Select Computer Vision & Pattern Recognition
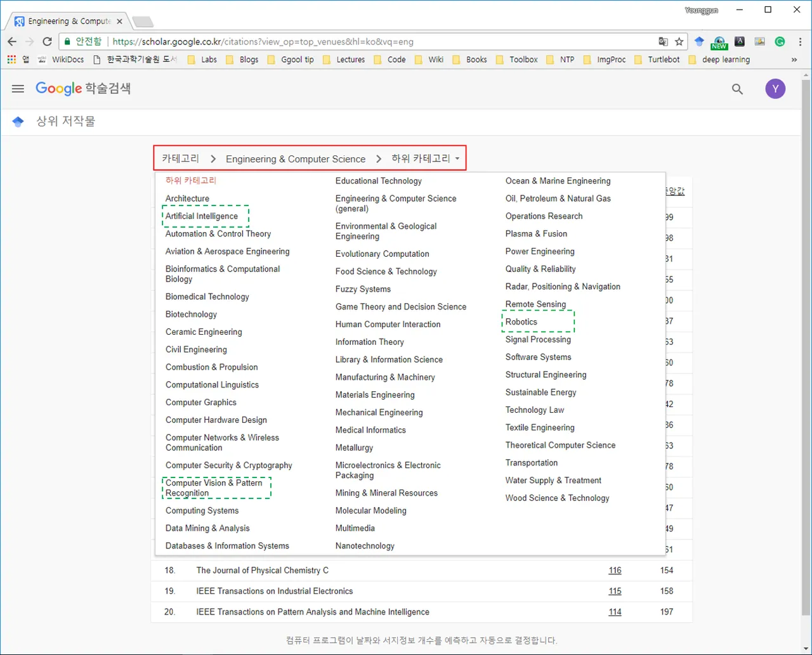Image resolution: width=812 pixels, height=655 pixels. click(214, 488)
